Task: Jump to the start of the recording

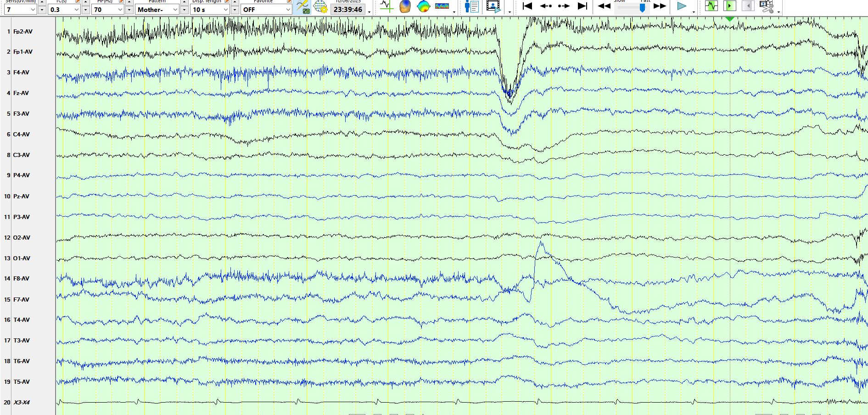Action: [x=527, y=6]
